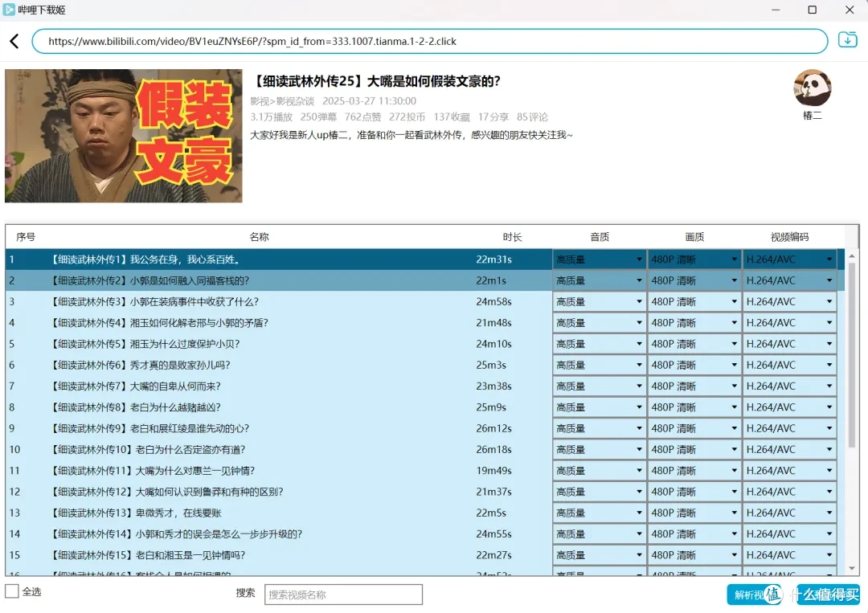Open the H.264/AVC codec dropdown for row 2
868x613 pixels.
pyautogui.click(x=789, y=280)
